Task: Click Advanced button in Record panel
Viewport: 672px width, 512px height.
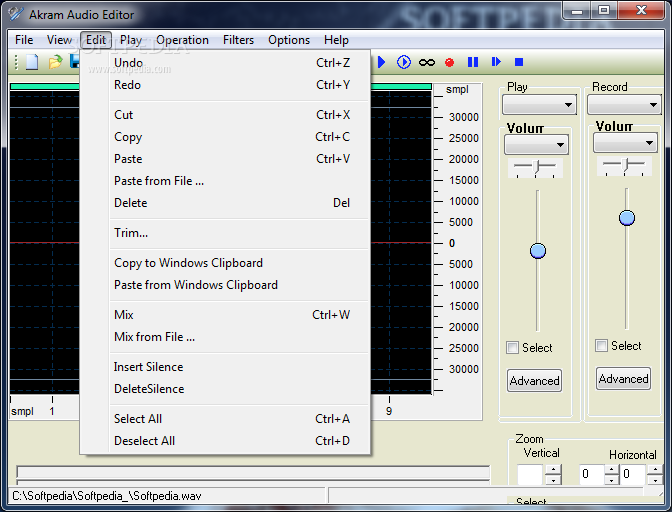Action: click(624, 378)
